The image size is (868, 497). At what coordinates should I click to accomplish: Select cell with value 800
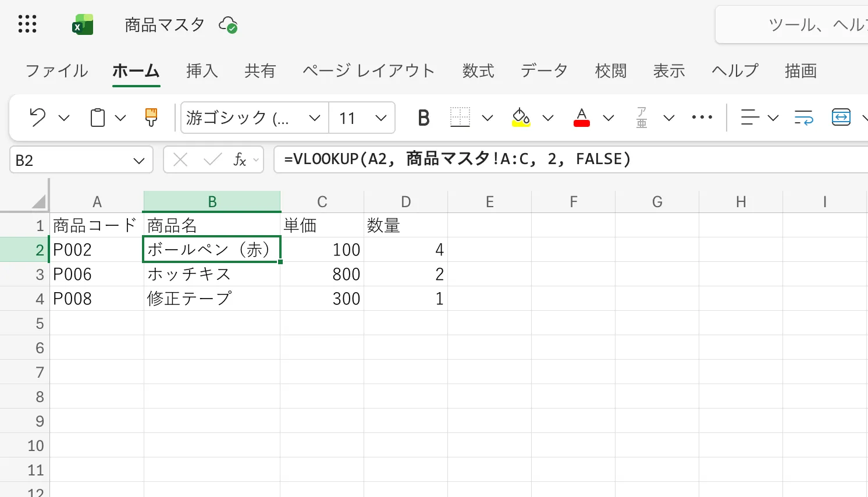pyautogui.click(x=322, y=274)
